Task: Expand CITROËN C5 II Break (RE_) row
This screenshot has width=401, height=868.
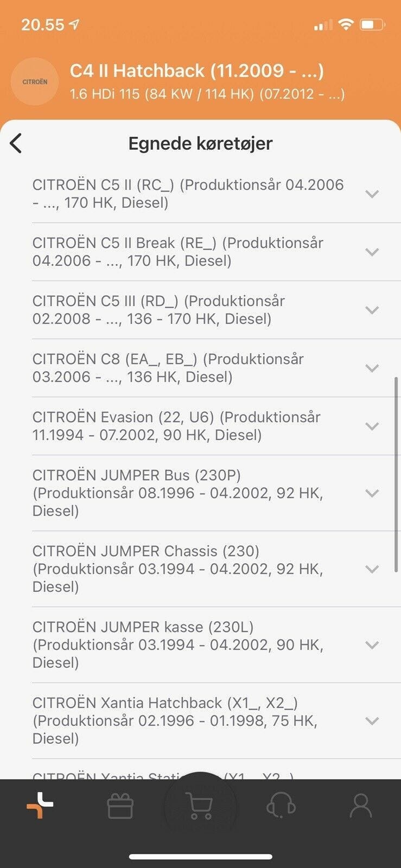Action: pyautogui.click(x=372, y=252)
